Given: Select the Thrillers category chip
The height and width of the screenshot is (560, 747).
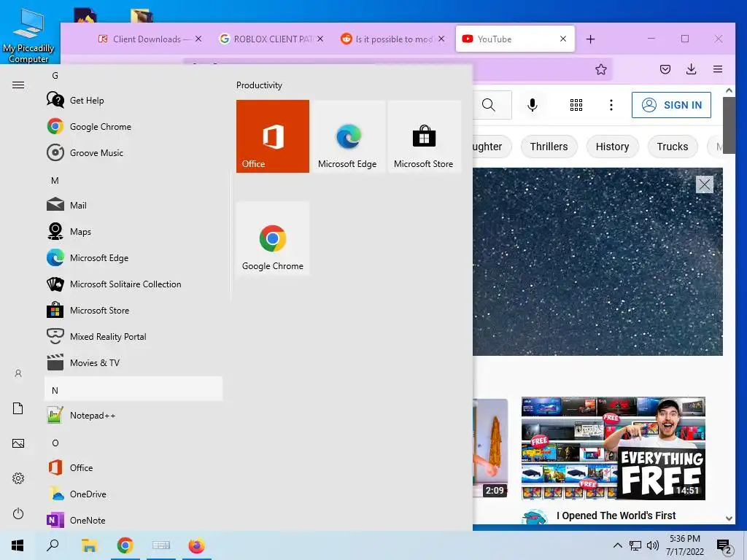Looking at the screenshot, I should [549, 147].
